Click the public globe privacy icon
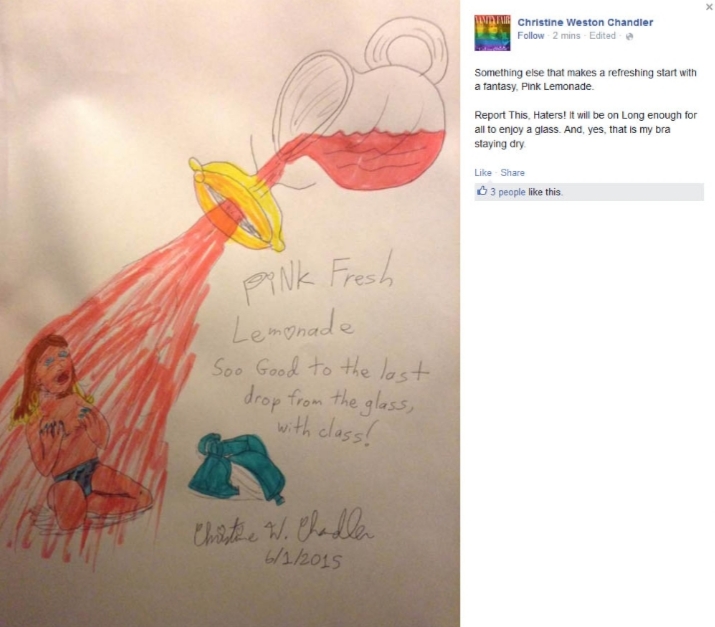Viewport: 715px width, 627px height. coord(630,36)
